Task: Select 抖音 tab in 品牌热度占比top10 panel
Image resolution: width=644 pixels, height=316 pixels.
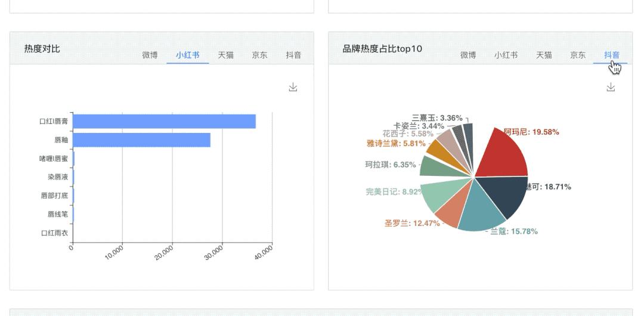Action: pos(612,55)
